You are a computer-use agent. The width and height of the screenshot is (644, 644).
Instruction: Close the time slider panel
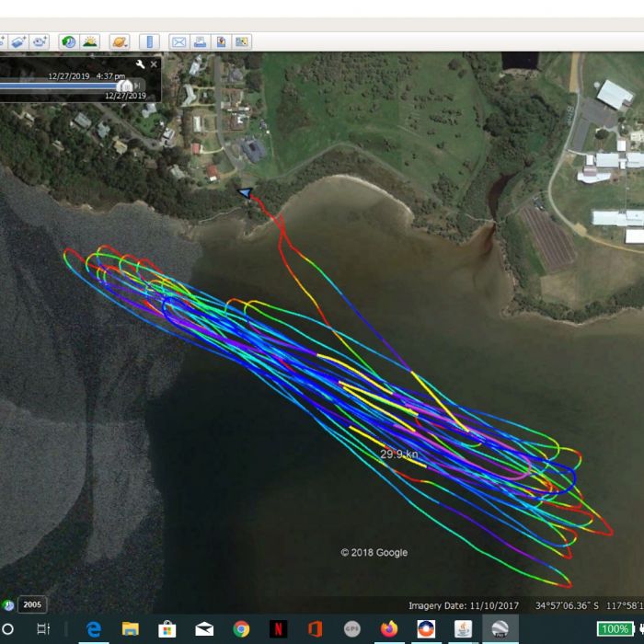click(154, 64)
